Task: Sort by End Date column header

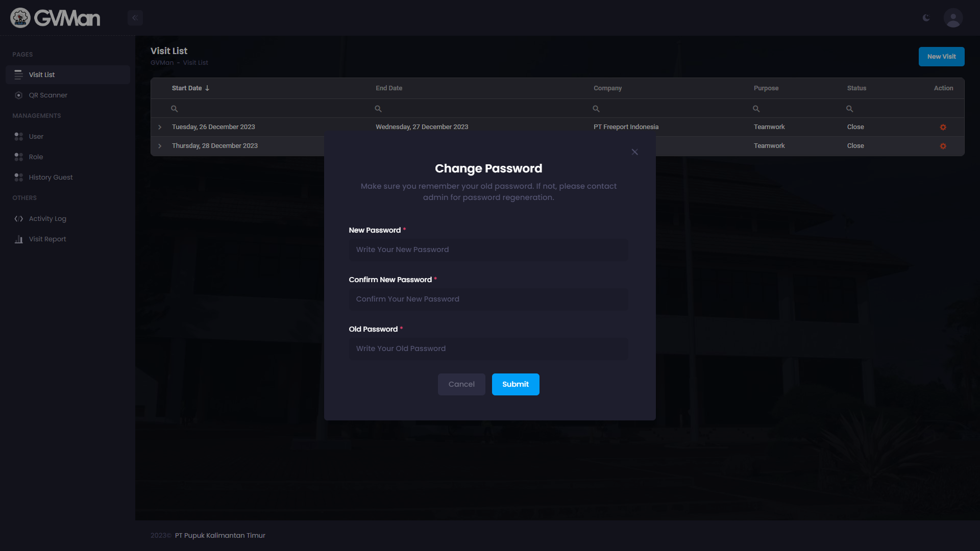Action: (x=389, y=88)
